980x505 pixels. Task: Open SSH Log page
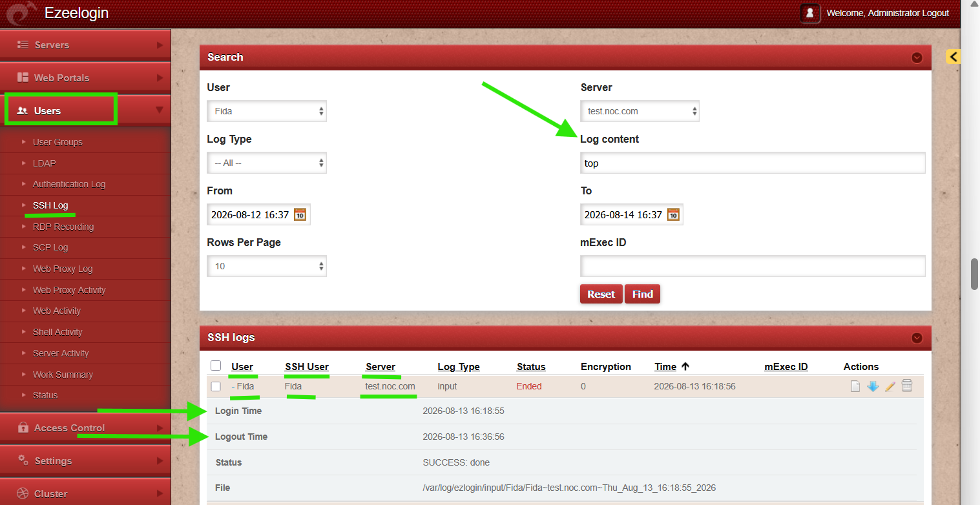point(50,205)
